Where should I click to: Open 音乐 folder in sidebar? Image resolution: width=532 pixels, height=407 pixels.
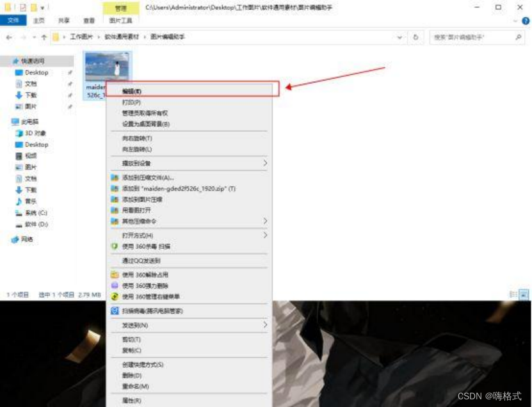click(x=31, y=201)
